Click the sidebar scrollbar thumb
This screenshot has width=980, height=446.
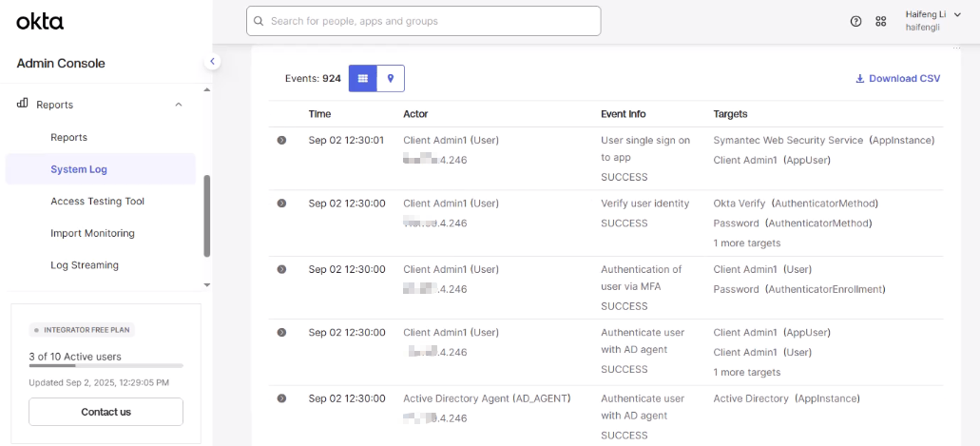tap(207, 216)
